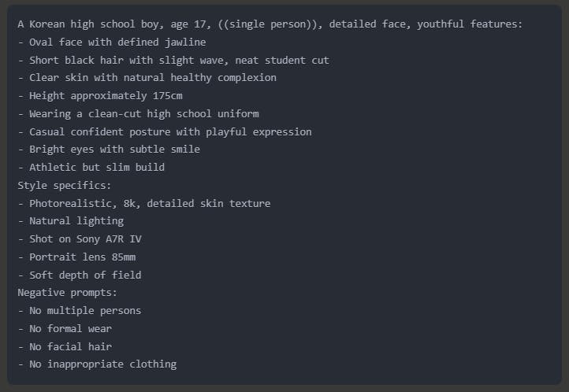Click the high school uniform line
Viewport: 569px width, 392px height.
138,113
